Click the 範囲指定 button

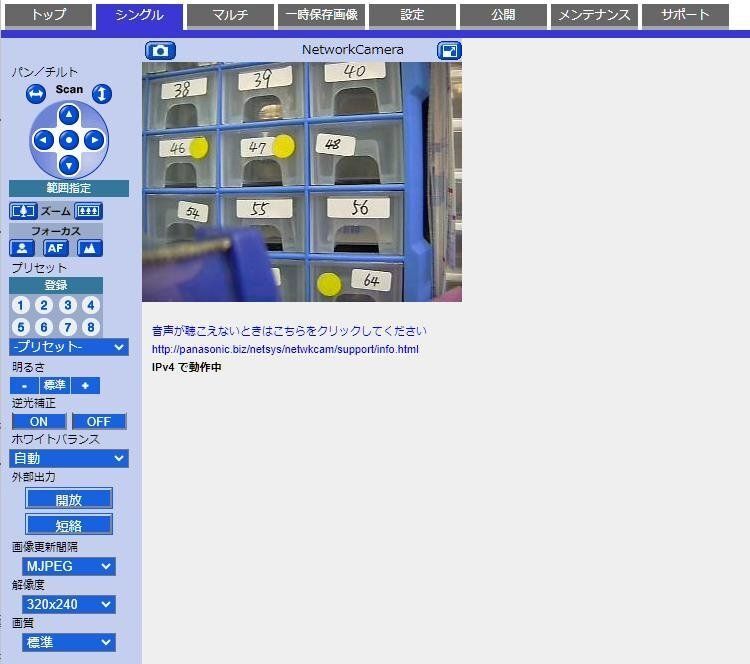point(69,188)
